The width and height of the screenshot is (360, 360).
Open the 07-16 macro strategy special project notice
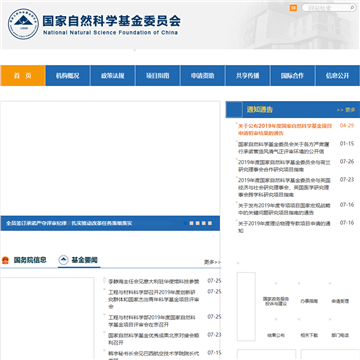click(284, 209)
